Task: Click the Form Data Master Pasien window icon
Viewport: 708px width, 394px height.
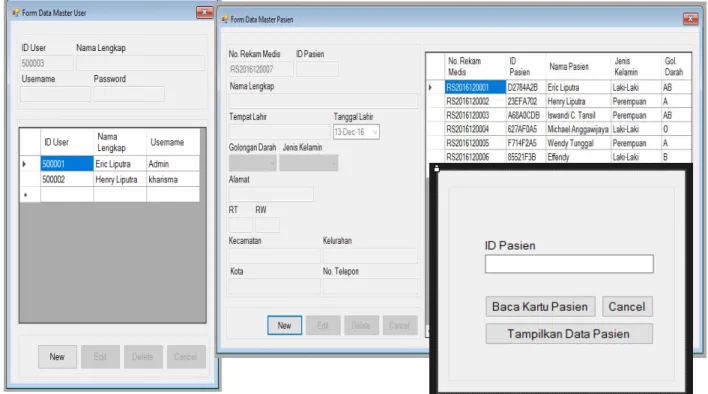Action: (x=225, y=19)
